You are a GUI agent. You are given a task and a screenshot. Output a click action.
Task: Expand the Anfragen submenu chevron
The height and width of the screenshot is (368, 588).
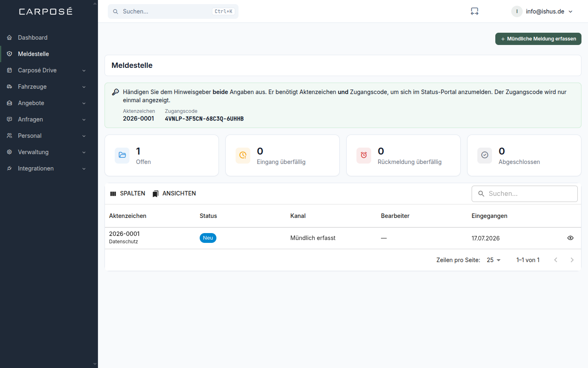(84, 119)
